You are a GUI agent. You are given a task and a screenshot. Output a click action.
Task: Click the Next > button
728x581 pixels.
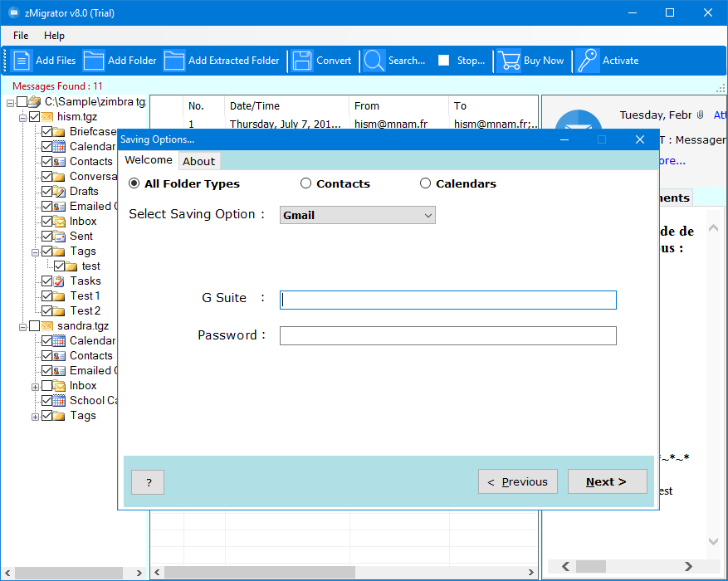608,481
